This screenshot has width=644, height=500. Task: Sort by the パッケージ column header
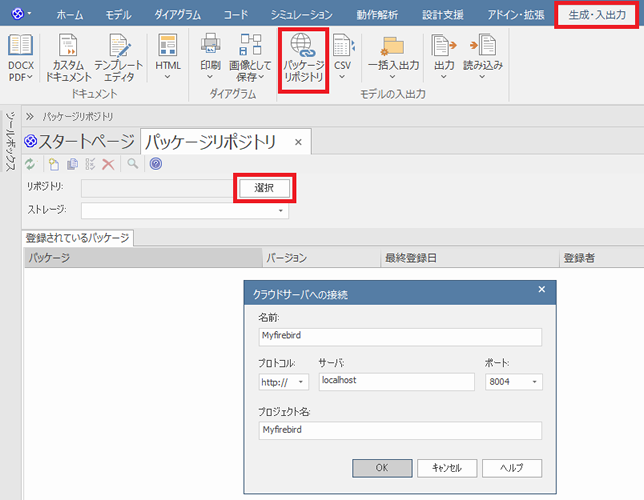pos(143,258)
